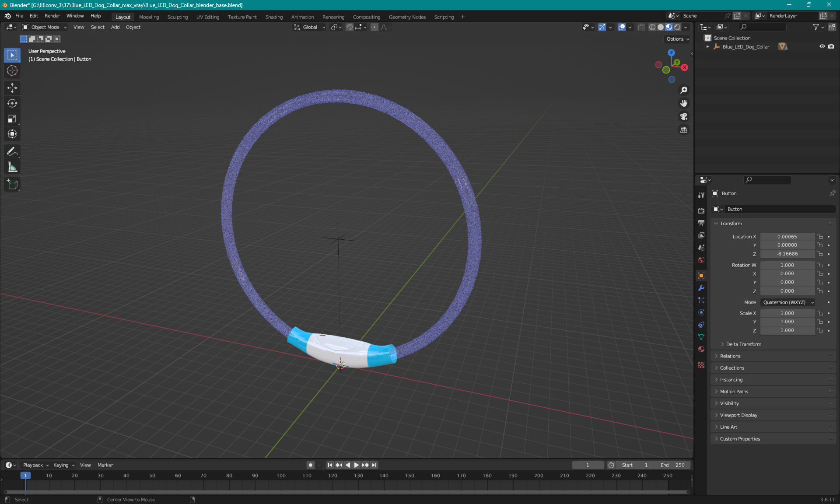Toggle lock on Location X
This screenshot has width=840, height=504.
tap(820, 237)
